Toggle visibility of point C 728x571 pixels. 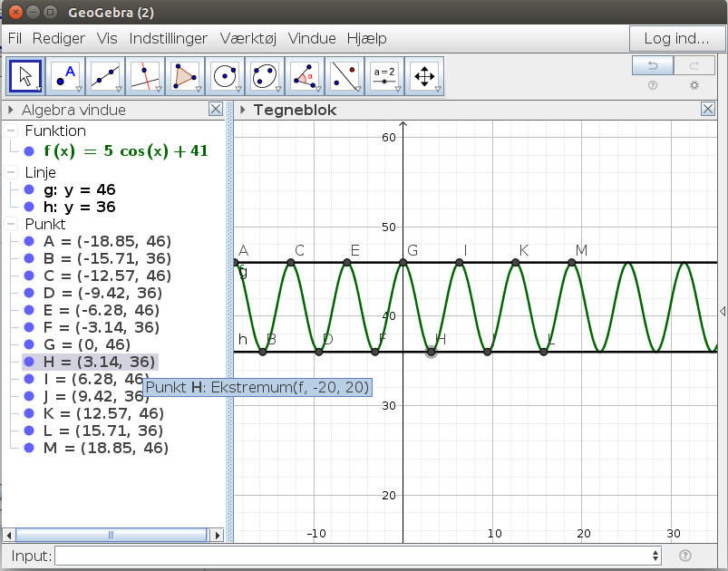[29, 276]
